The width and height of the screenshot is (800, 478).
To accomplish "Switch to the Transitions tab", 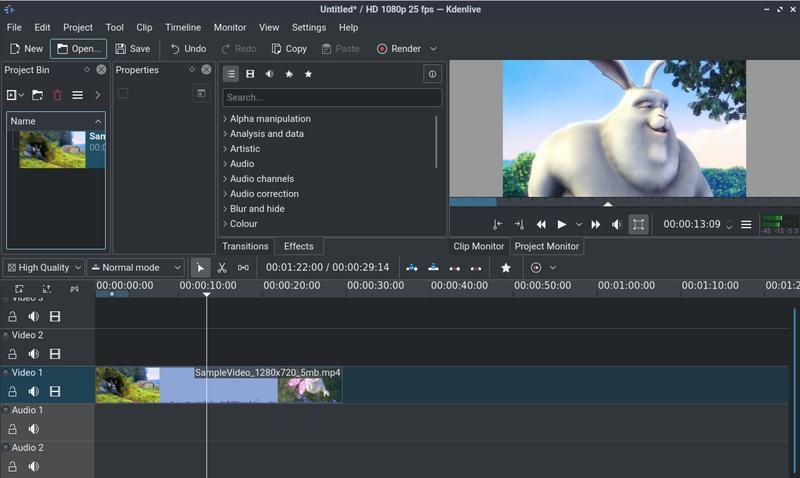I will tap(245, 246).
